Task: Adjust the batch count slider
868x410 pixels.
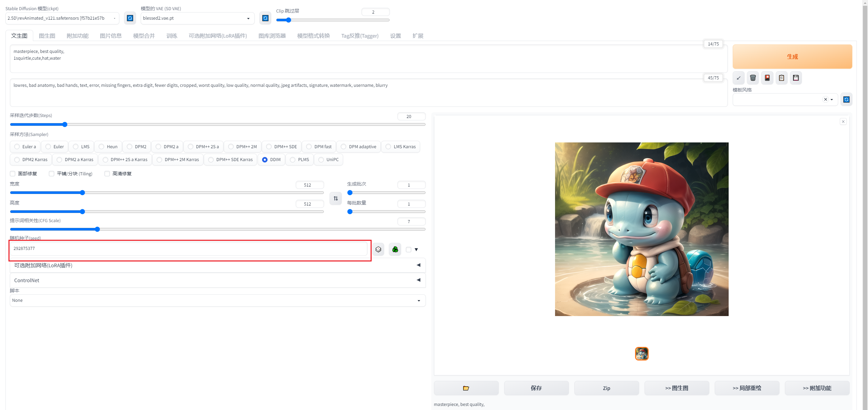Action: tap(386, 193)
